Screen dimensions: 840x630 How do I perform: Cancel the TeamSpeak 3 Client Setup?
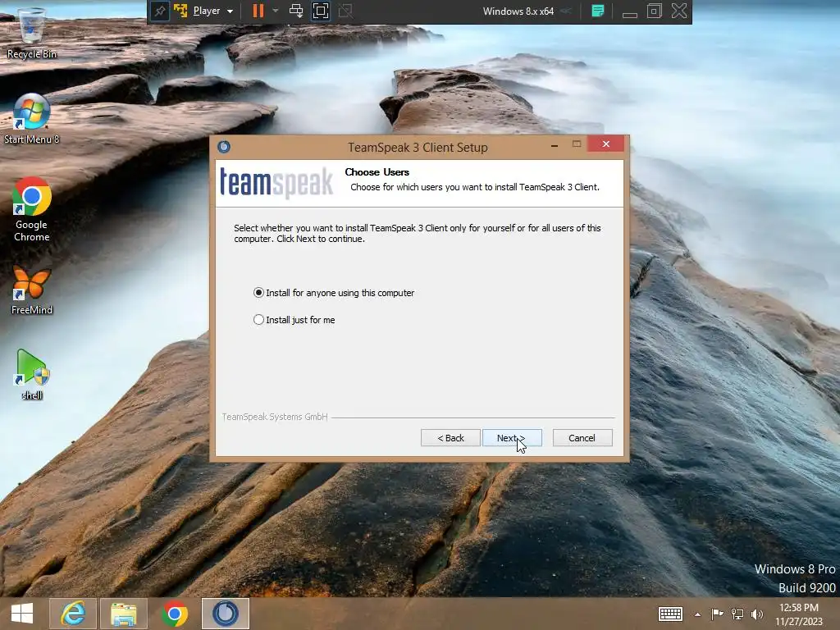tap(582, 438)
